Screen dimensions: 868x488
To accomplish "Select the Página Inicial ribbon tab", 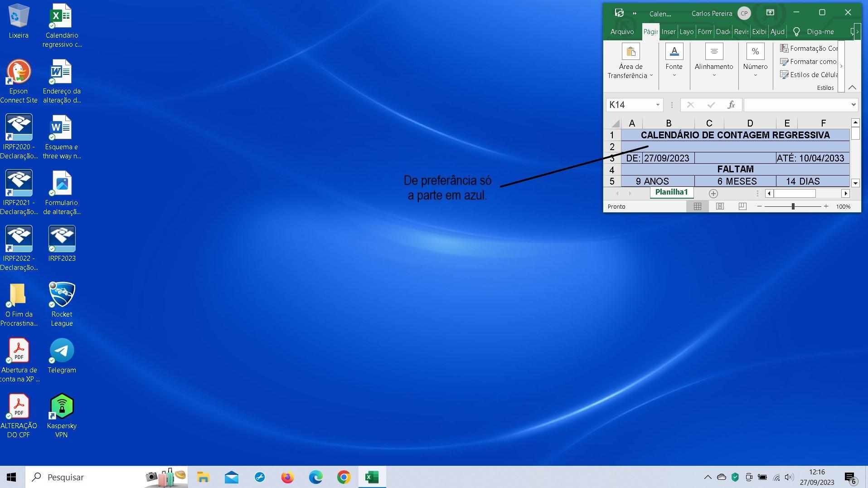I will tap(650, 32).
